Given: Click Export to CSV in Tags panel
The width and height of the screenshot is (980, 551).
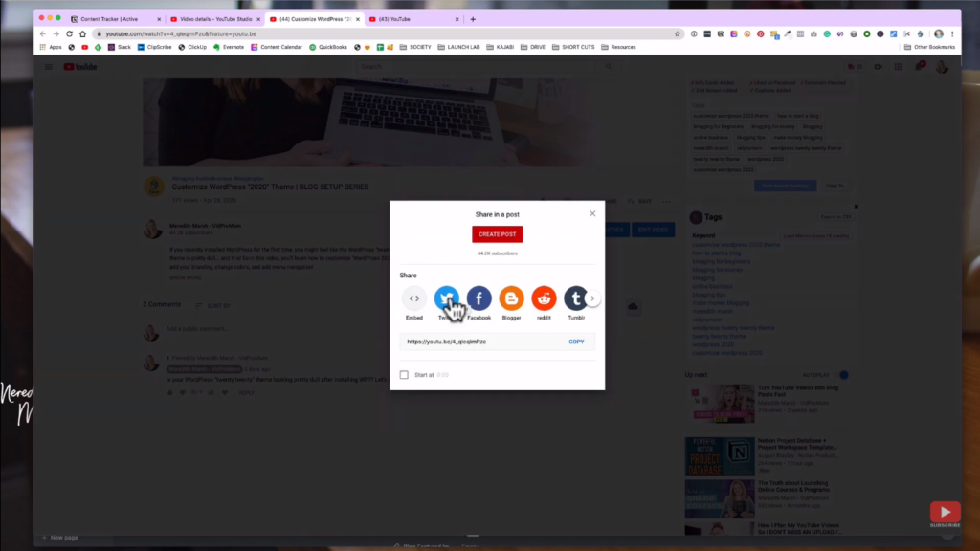Looking at the screenshot, I should point(835,217).
